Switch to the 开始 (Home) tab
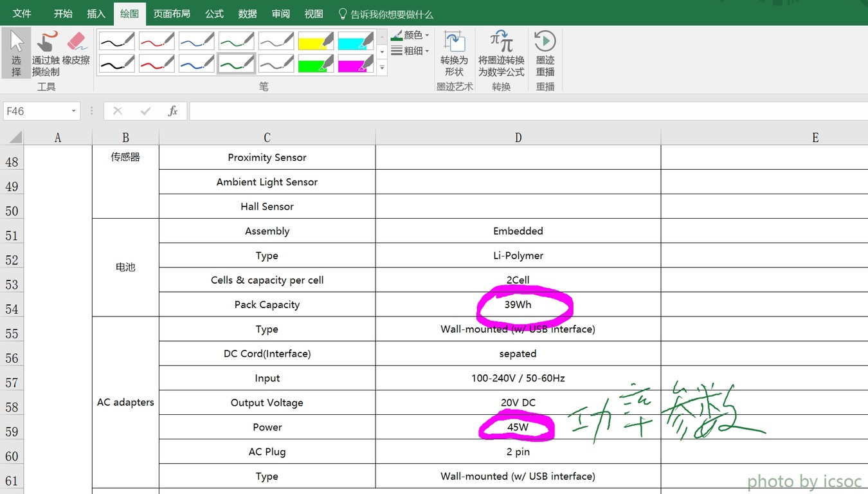This screenshot has width=868, height=494. tap(62, 14)
